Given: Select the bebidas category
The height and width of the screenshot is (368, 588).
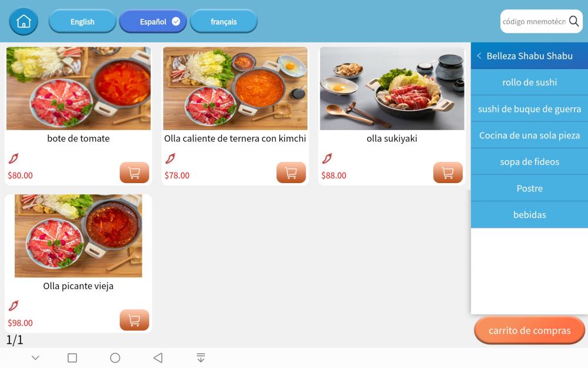Looking at the screenshot, I should click(530, 215).
